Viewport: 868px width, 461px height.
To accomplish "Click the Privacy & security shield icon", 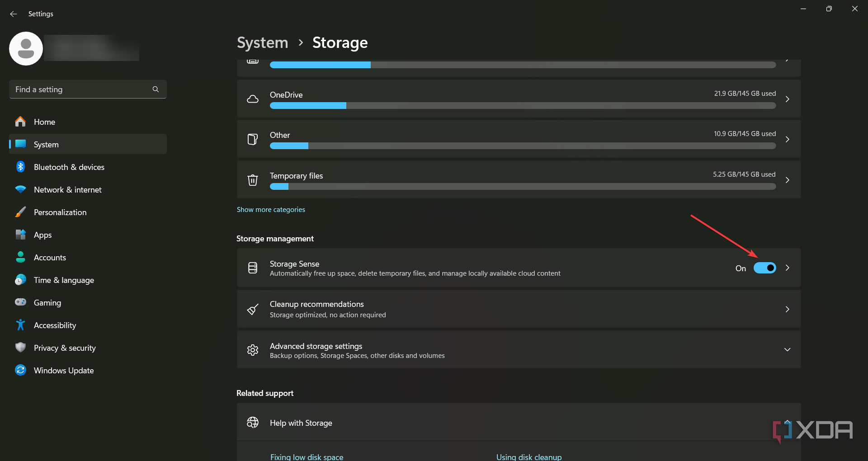I will pos(20,347).
